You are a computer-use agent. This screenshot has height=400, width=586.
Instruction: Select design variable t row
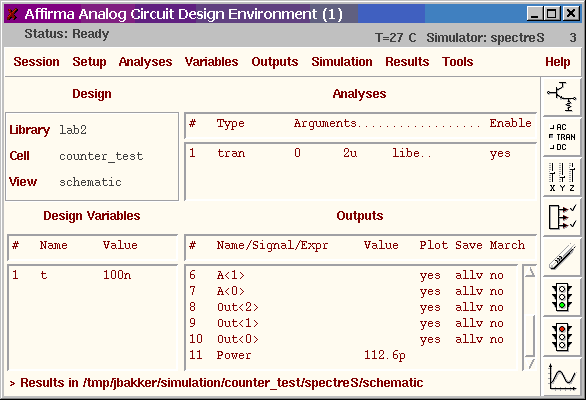pos(92,276)
